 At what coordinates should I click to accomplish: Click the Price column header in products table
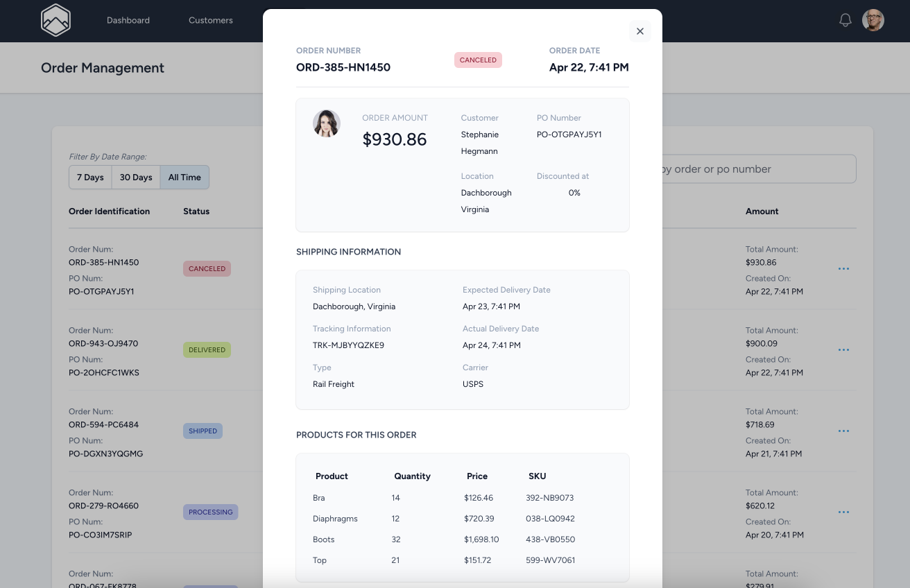point(477,476)
